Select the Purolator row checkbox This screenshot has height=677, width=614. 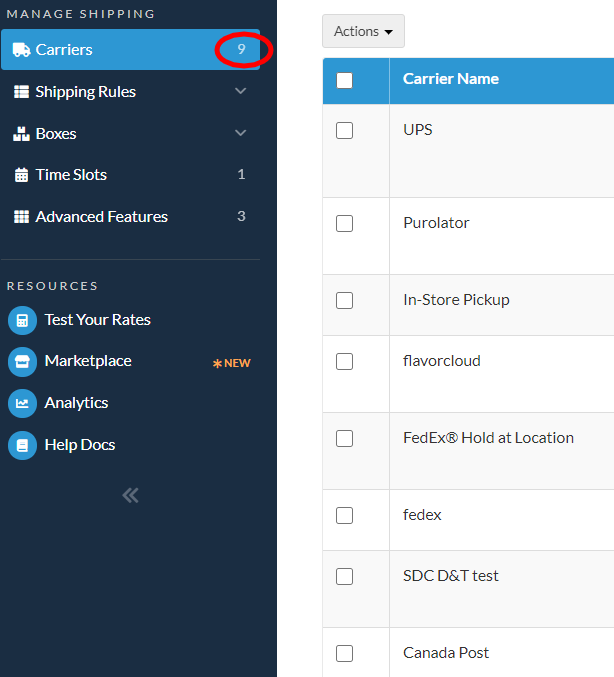[x=345, y=223]
